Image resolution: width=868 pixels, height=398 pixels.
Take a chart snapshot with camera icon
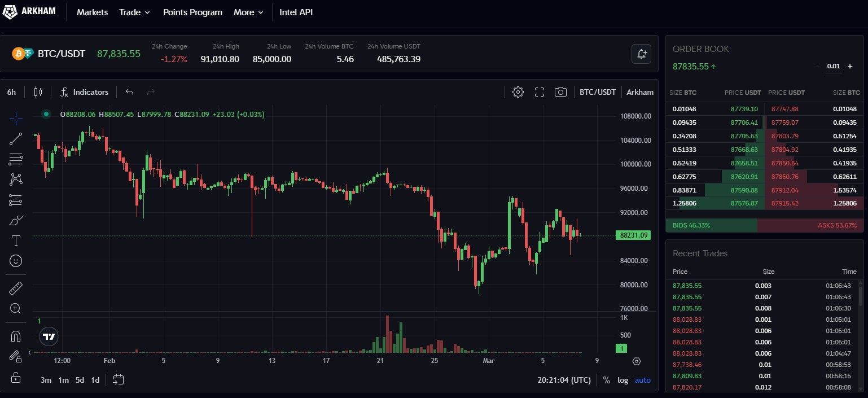click(560, 92)
